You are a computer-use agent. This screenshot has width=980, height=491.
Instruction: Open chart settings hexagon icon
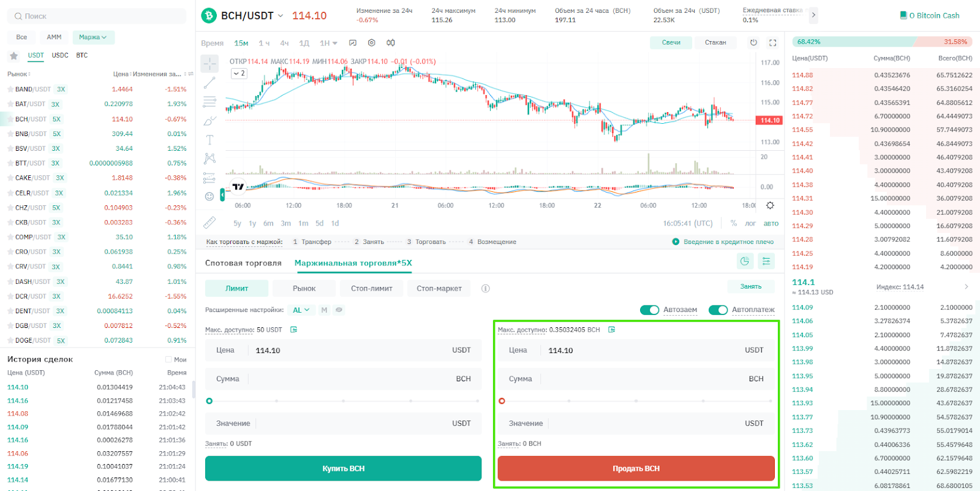[371, 43]
